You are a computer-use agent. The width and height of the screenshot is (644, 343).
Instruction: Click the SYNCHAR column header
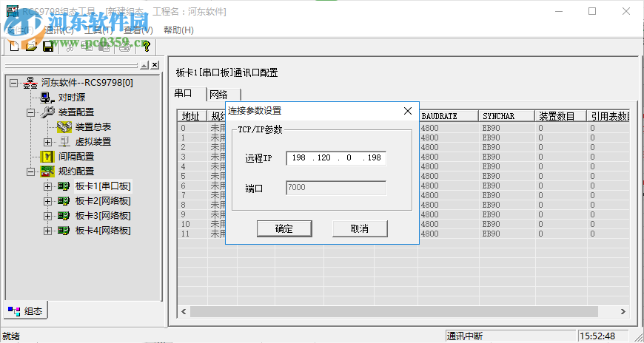(x=507, y=116)
